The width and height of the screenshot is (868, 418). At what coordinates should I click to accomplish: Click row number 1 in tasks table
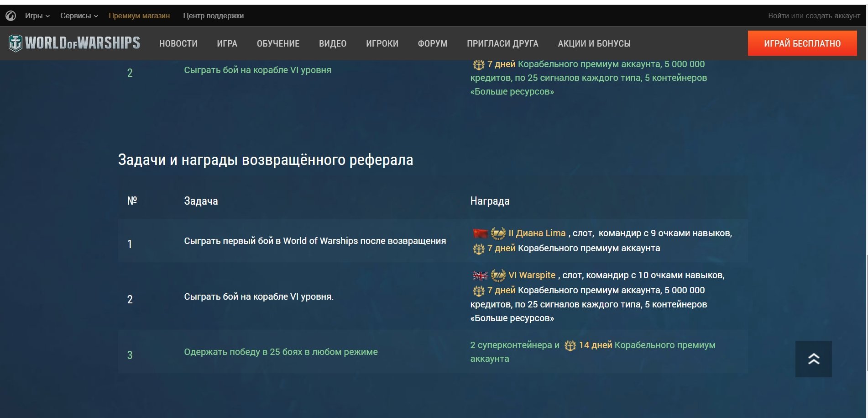[130, 244]
